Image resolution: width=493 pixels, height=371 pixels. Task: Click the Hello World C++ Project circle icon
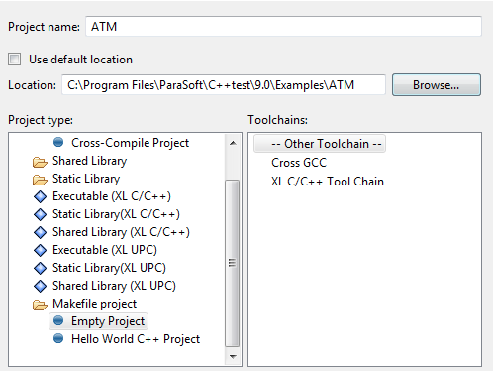[58, 338]
